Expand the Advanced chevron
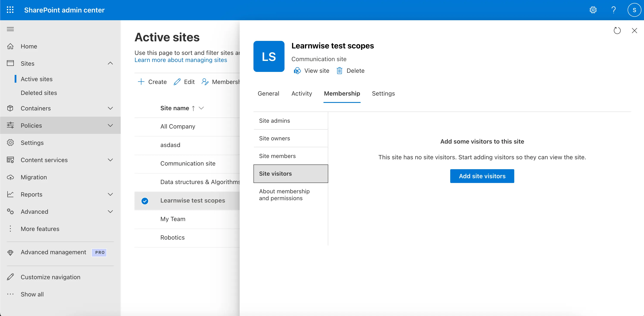The height and width of the screenshot is (316, 644). 110,212
